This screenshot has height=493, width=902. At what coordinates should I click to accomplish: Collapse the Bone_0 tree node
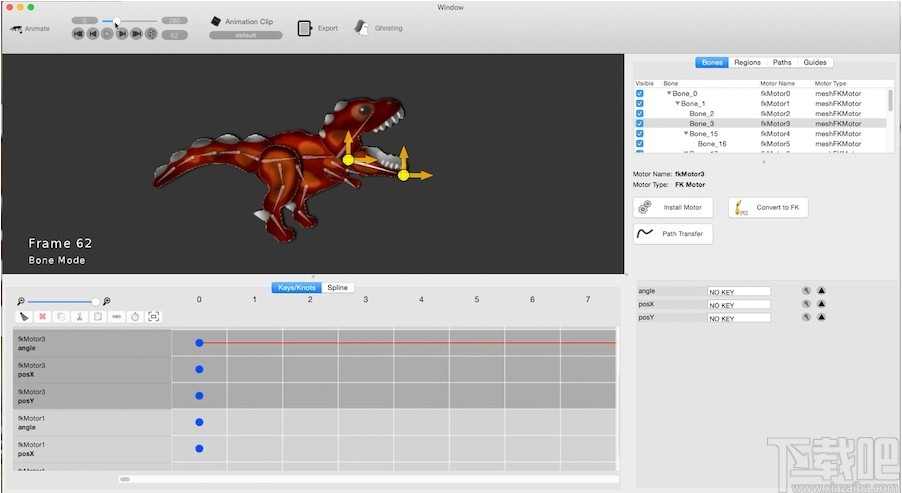coord(669,94)
